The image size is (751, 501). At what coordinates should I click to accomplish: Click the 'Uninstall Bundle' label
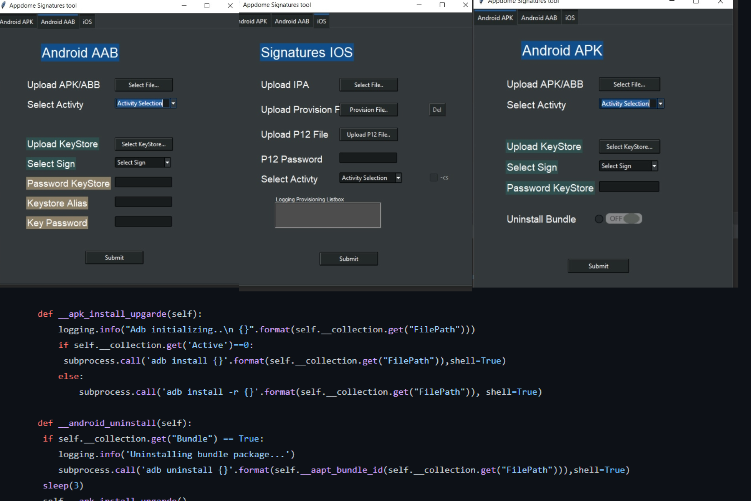pos(541,219)
